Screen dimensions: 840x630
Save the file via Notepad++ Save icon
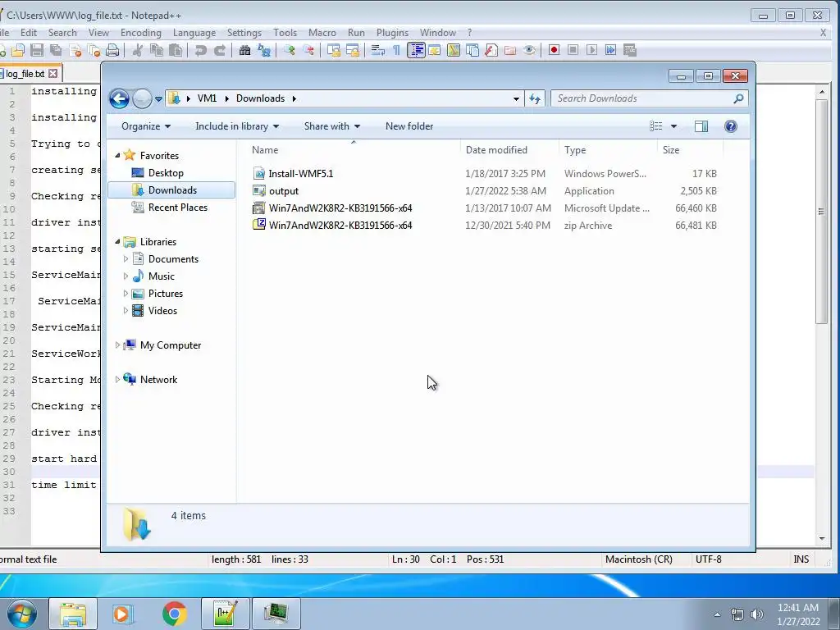click(37, 50)
